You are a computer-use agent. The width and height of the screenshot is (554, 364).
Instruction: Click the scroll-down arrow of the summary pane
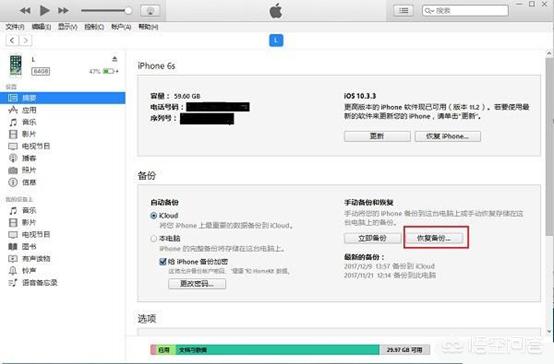[x=549, y=331]
